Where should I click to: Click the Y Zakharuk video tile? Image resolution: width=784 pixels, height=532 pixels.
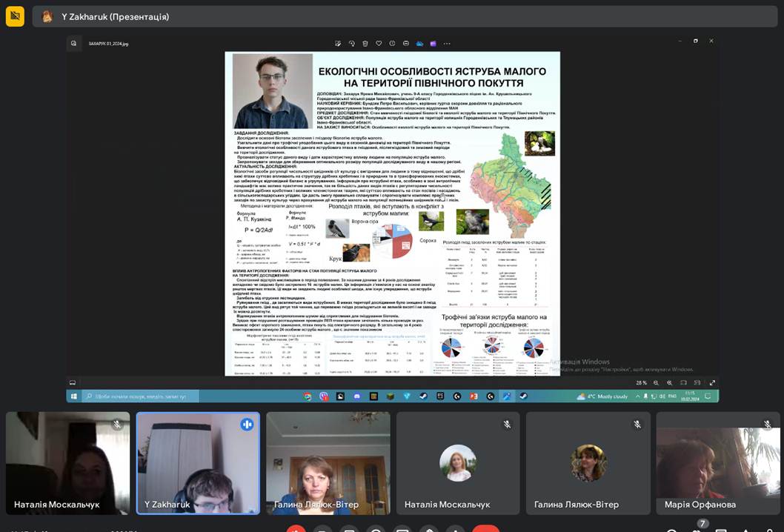click(x=198, y=463)
